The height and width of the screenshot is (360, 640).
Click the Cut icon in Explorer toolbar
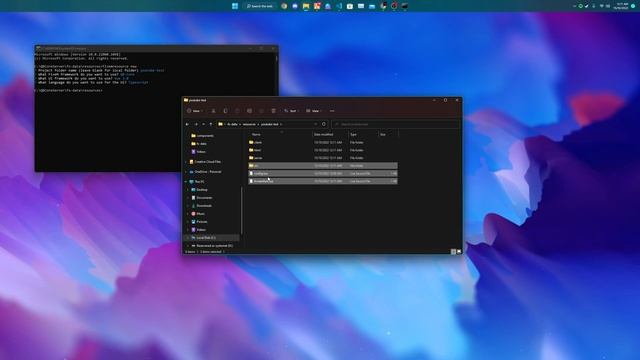point(213,111)
